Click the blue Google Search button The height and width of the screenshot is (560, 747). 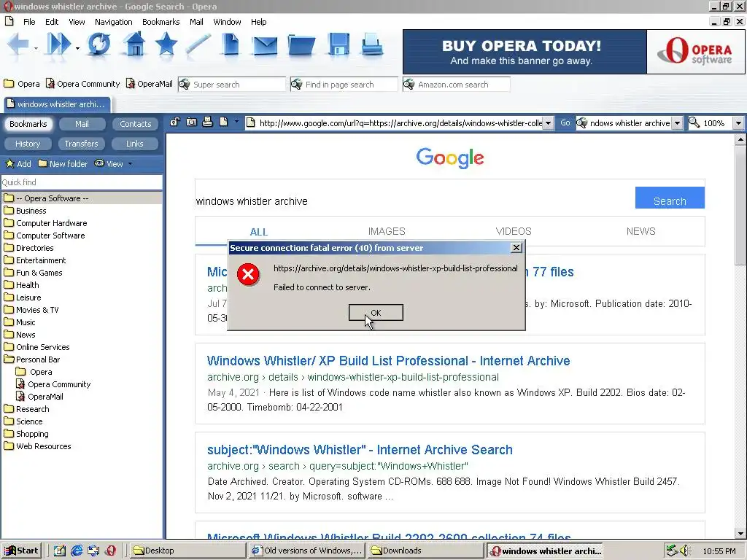pyautogui.click(x=670, y=197)
